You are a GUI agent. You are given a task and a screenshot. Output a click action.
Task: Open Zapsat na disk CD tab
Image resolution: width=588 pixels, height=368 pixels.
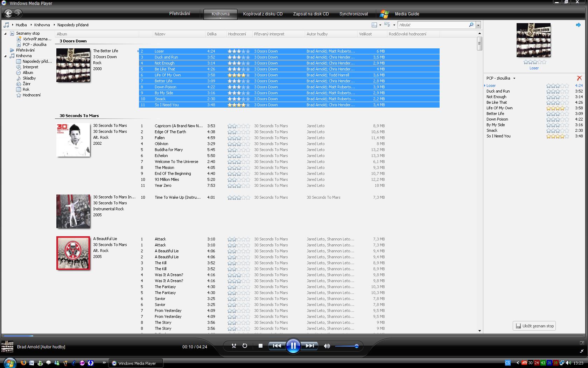[311, 14]
